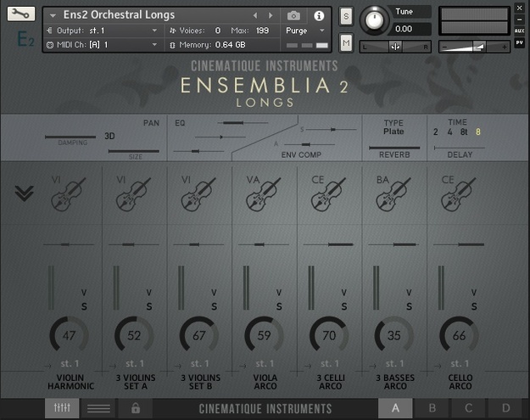Open the wrench edit-mode icon
Viewport: 530px width, 420px height.
[21, 14]
